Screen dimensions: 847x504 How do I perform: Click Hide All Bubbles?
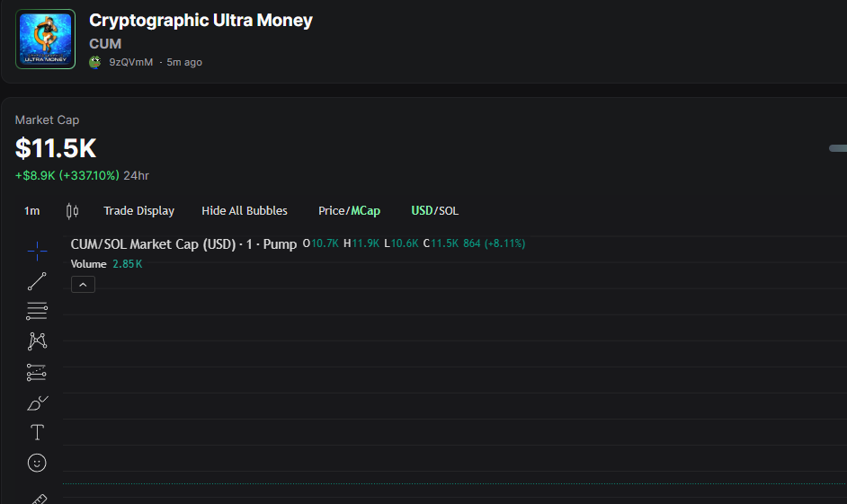(x=245, y=211)
